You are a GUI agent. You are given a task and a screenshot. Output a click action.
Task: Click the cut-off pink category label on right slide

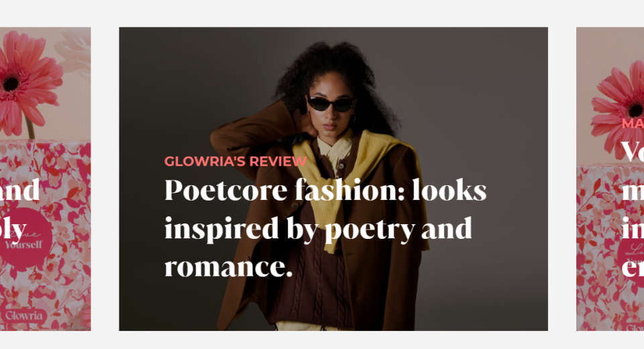pos(633,123)
